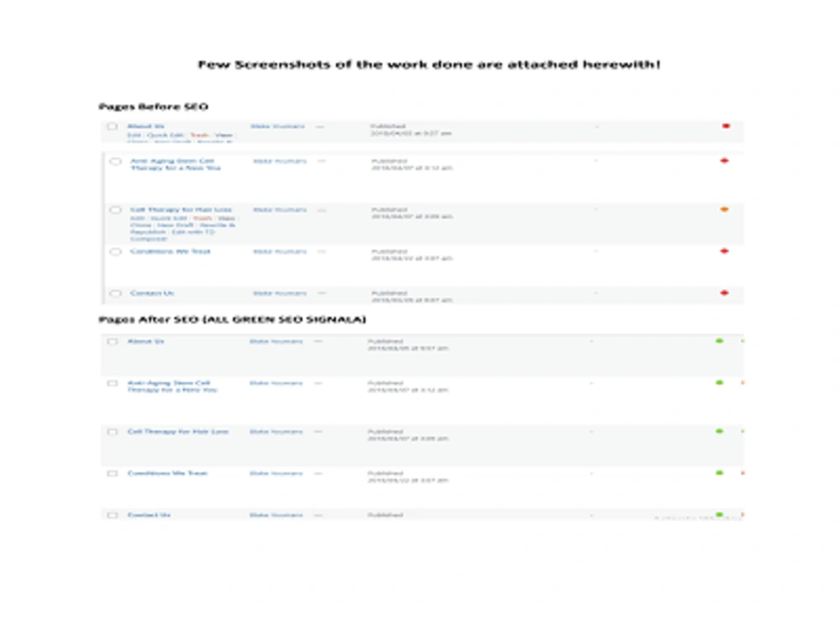This screenshot has height=630, width=840.
Task: Open Cell Therapy for Hair Loss title after SEO
Action: [178, 431]
